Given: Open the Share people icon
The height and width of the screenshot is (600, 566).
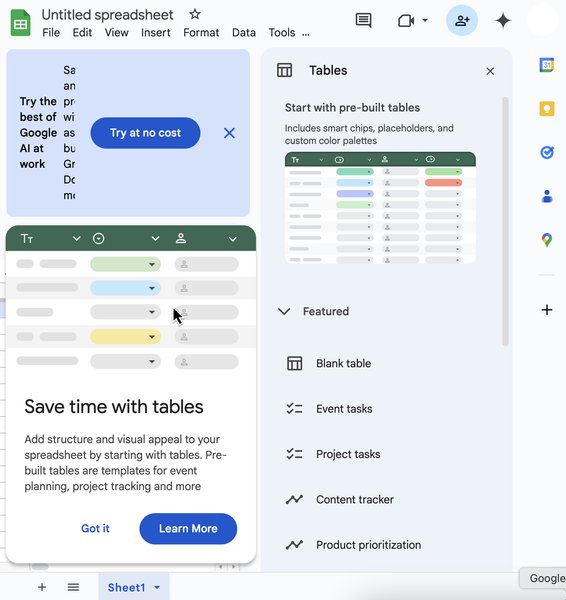Looking at the screenshot, I should [462, 20].
